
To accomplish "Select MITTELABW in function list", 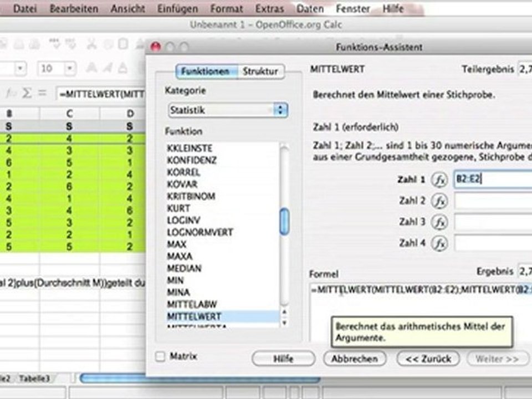I will pyautogui.click(x=222, y=304).
